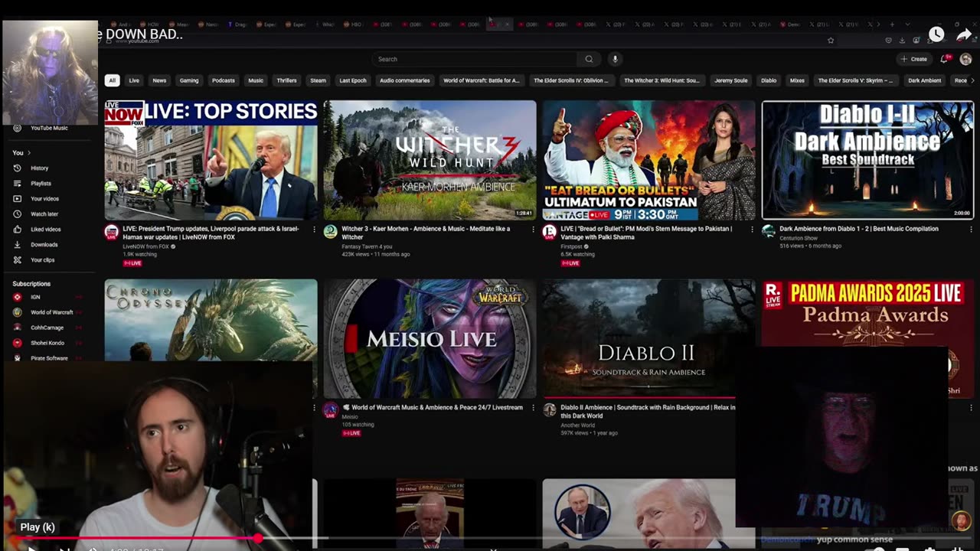Screen dimensions: 980x551
Task: Select the Audio commentaries filter chip
Action: pyautogui.click(x=405, y=80)
